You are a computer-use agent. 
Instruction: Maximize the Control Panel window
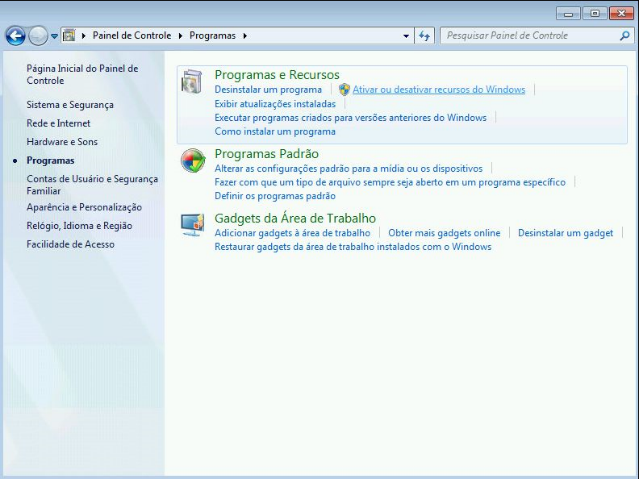point(595,13)
